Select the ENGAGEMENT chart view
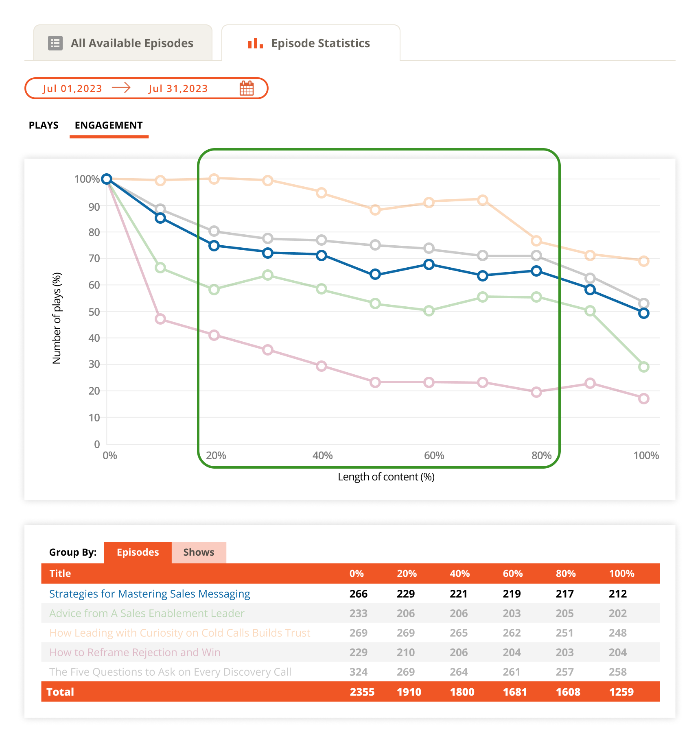This screenshot has width=700, height=742. point(109,125)
